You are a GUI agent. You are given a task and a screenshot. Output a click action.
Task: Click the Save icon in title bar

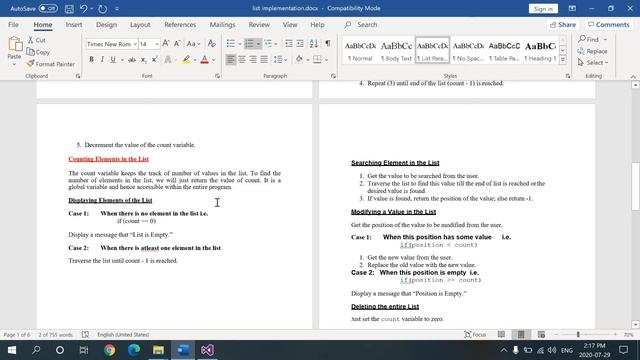pos(69,8)
